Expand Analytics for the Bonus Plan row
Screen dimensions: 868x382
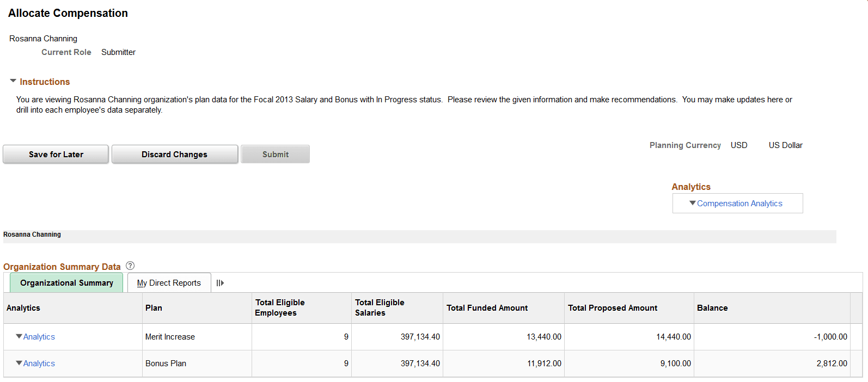(x=19, y=363)
